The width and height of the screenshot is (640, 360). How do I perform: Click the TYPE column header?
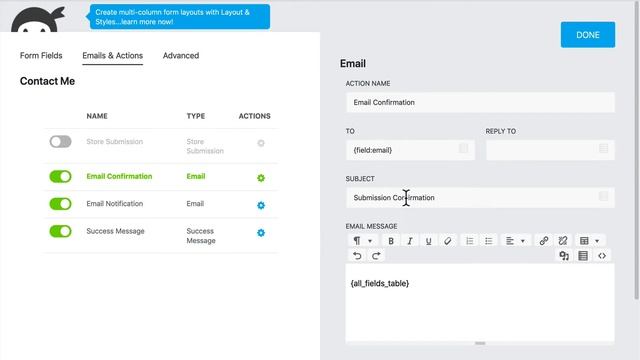click(x=196, y=116)
